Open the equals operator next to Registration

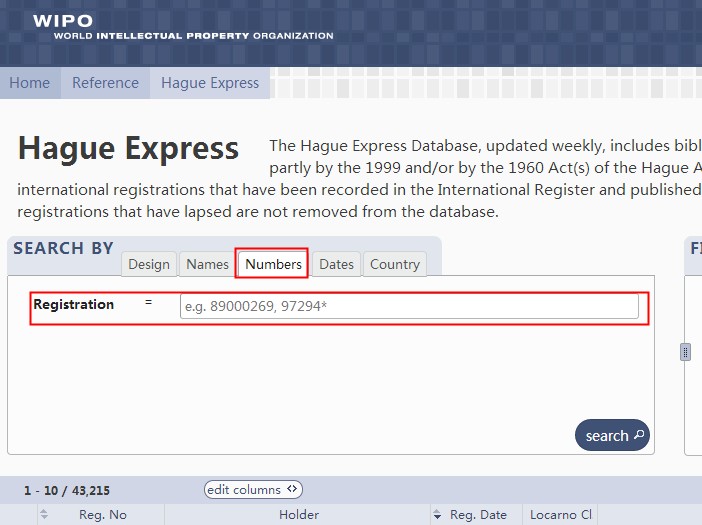[x=149, y=302]
